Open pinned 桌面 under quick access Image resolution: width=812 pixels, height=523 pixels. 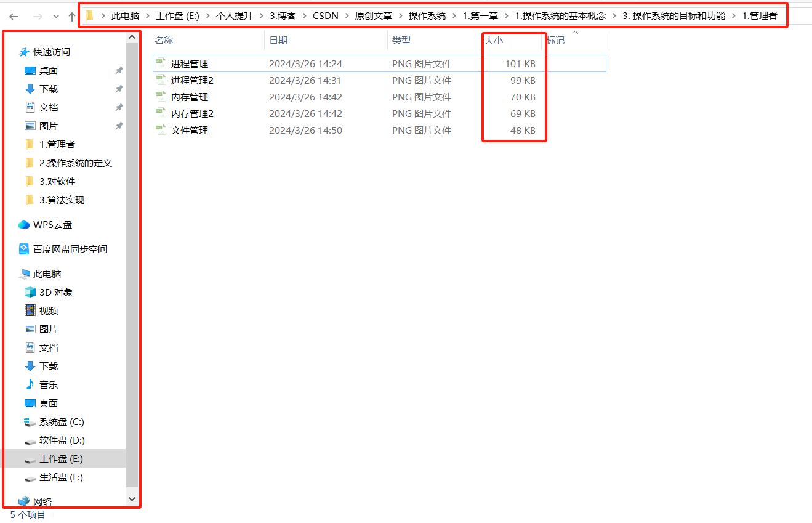49,71
